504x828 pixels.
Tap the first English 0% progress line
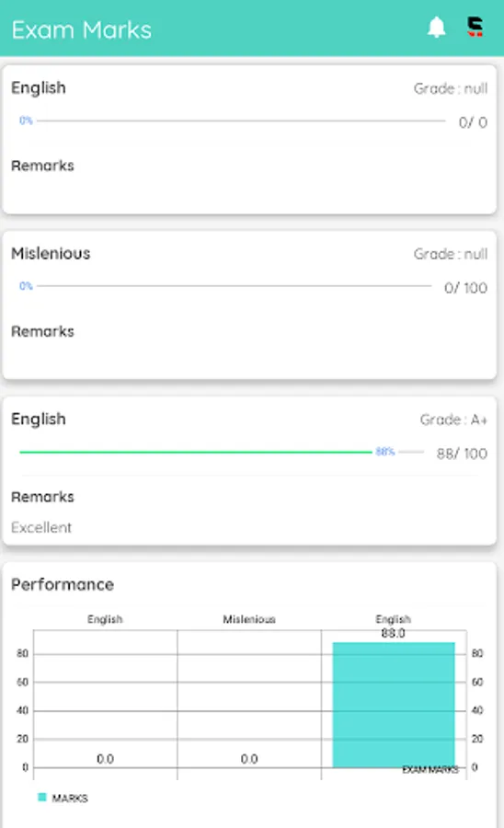[x=241, y=121]
